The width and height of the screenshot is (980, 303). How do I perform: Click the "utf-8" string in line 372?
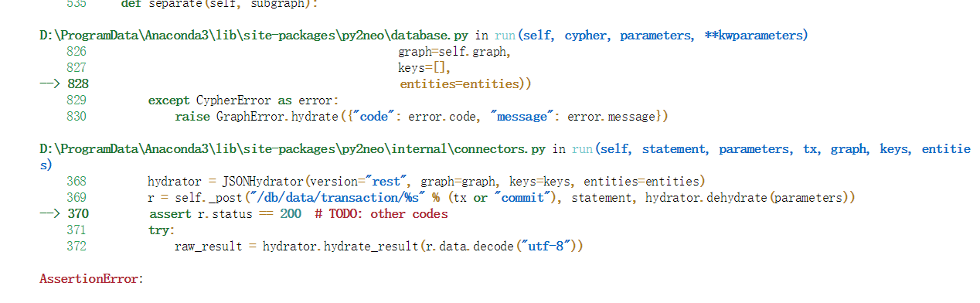point(545,247)
